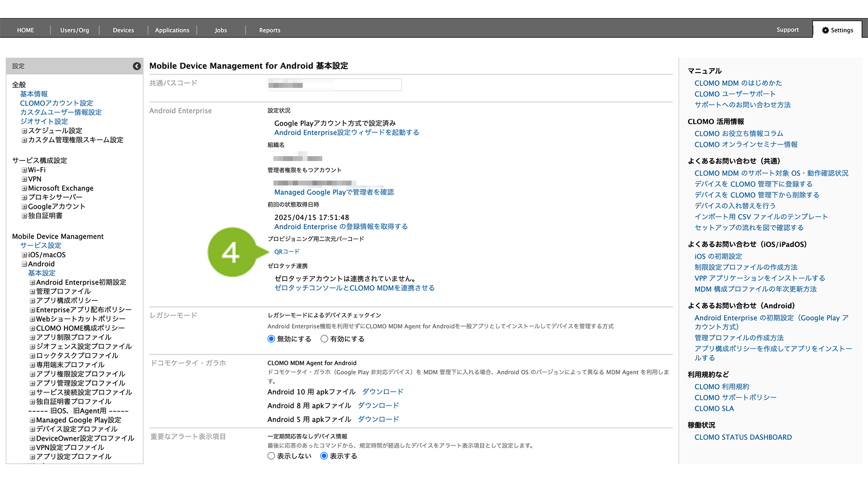Expand Managed Google Play設定 node
Viewport: 868px width, 488px height.
click(x=32, y=420)
